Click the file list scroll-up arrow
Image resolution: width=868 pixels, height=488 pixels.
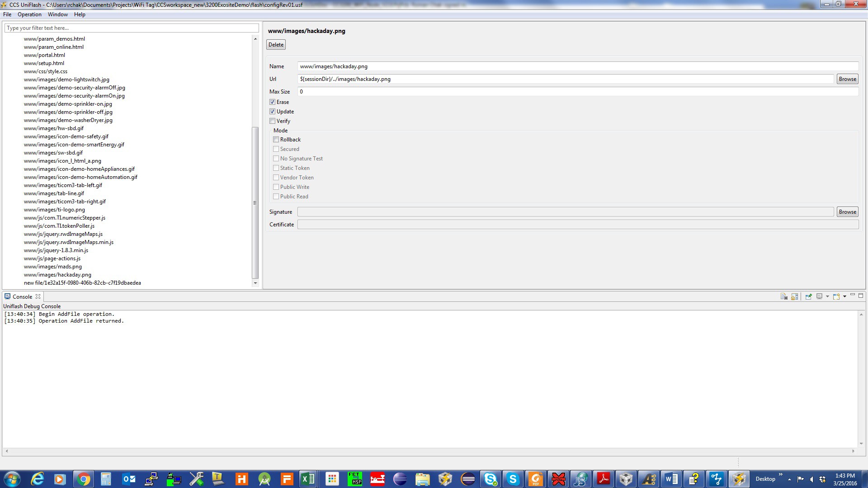coord(255,39)
